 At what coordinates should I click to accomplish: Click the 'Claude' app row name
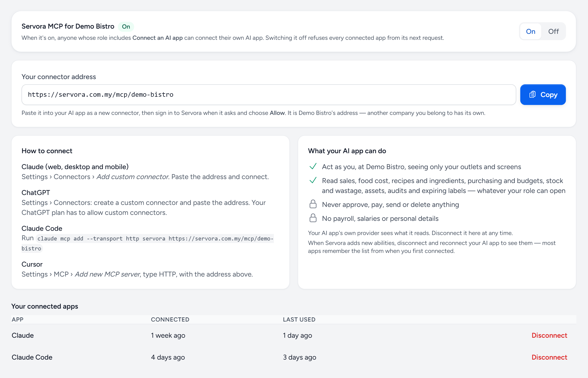[x=23, y=335]
